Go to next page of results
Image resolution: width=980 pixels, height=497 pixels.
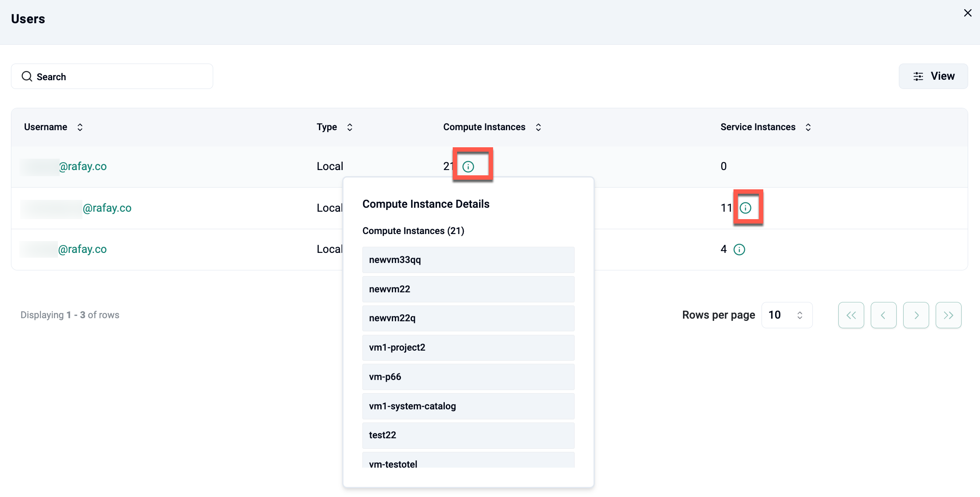pyautogui.click(x=916, y=315)
